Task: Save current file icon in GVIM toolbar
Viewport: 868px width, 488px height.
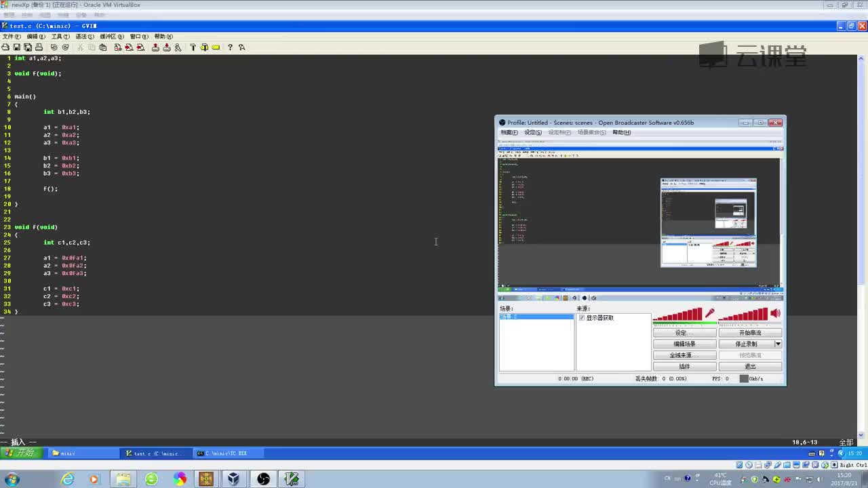Action: point(17,47)
